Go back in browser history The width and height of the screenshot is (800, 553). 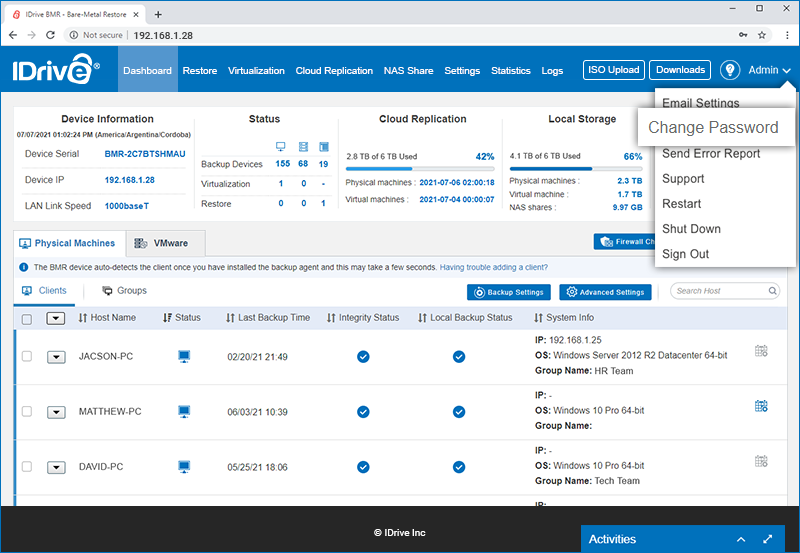[x=13, y=35]
